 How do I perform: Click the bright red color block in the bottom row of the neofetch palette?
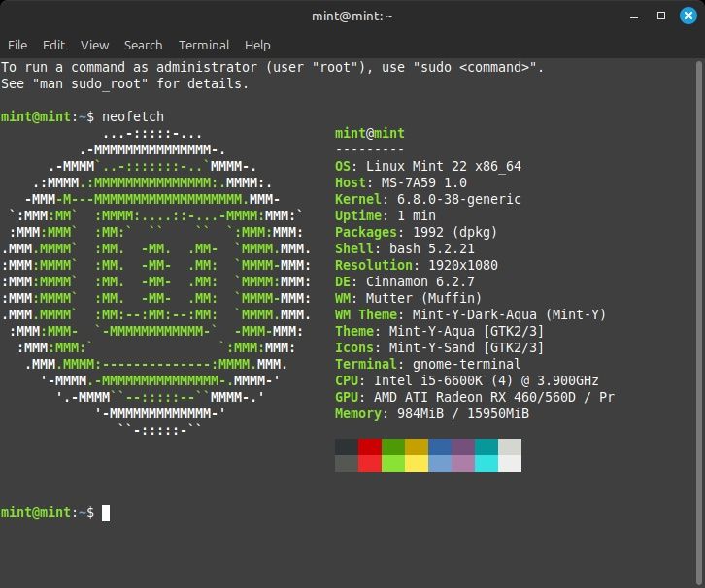(370, 463)
